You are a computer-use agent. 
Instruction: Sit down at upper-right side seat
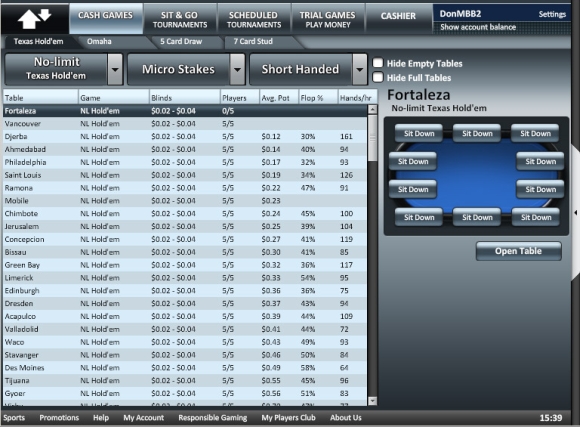pos(540,161)
